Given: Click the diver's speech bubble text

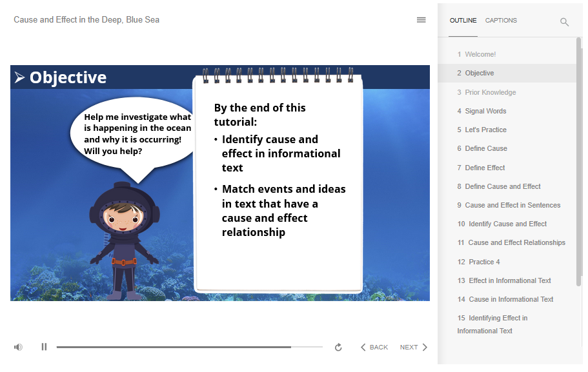Looking at the screenshot, I should [137, 134].
